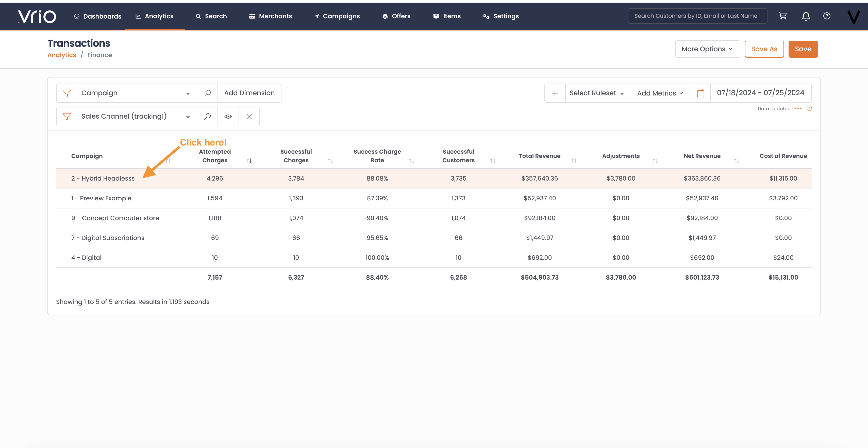This screenshot has height=448, width=868.
Task: Open the Settings menu
Action: pyautogui.click(x=501, y=16)
